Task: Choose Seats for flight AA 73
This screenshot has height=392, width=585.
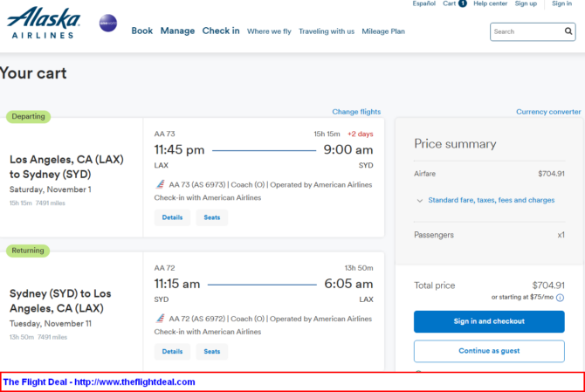Action: [212, 217]
